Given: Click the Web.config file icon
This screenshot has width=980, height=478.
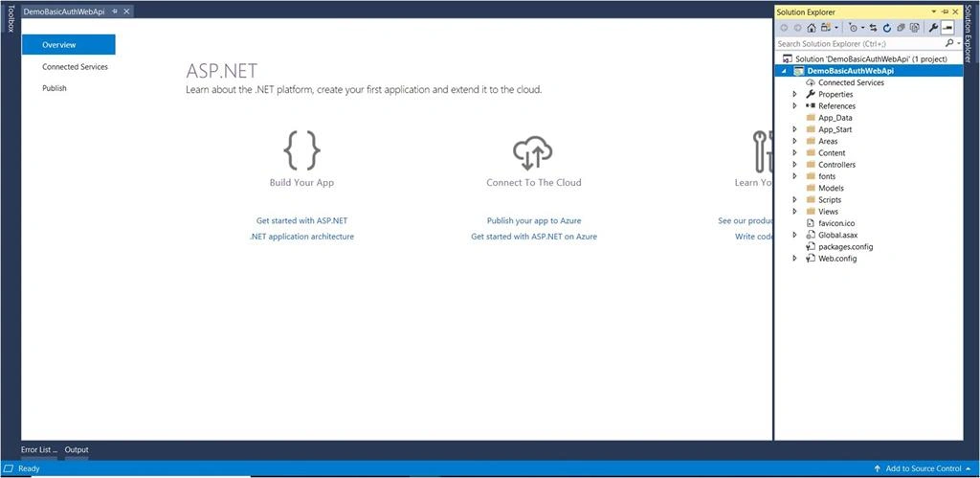Looking at the screenshot, I should coord(811,259).
